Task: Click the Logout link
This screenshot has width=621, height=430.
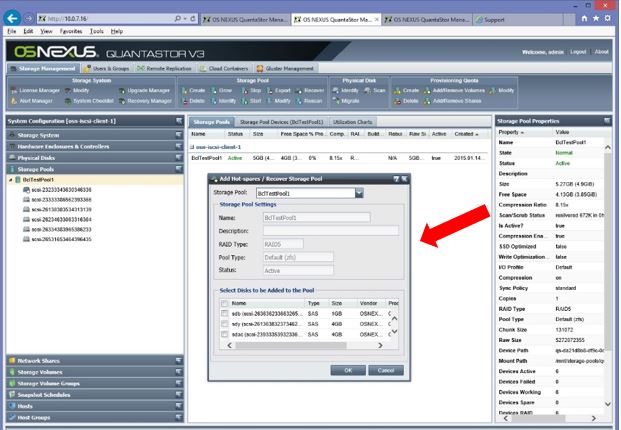Action: pyautogui.click(x=579, y=52)
